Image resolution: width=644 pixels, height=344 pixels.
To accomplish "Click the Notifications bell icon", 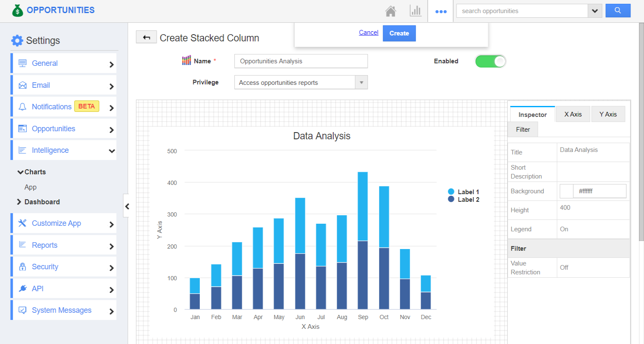I will click(22, 107).
